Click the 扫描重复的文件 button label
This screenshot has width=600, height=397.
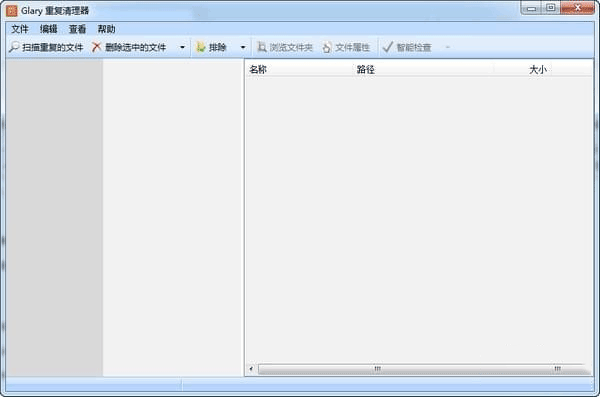(52, 47)
